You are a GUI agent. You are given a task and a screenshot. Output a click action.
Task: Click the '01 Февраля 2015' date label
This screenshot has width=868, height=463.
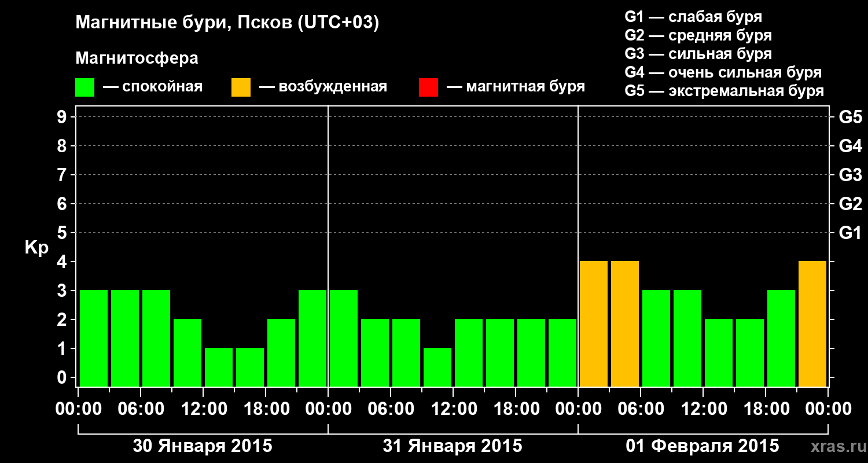point(703,446)
